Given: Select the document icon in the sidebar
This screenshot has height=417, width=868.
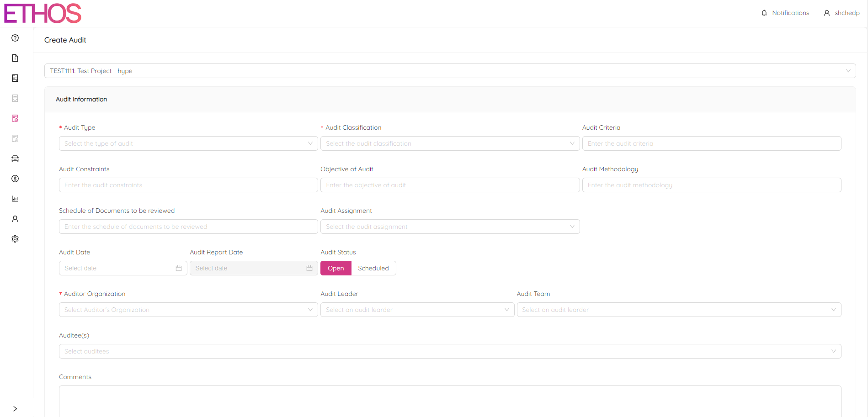Looking at the screenshot, I should (15, 58).
